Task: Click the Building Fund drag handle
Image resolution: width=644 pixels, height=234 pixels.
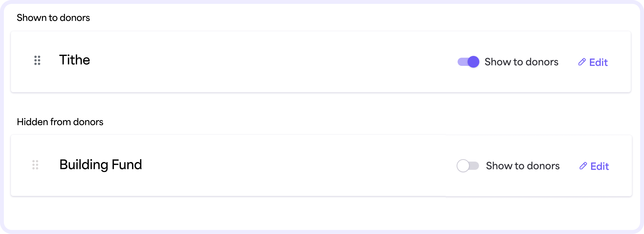Action: coord(35,165)
